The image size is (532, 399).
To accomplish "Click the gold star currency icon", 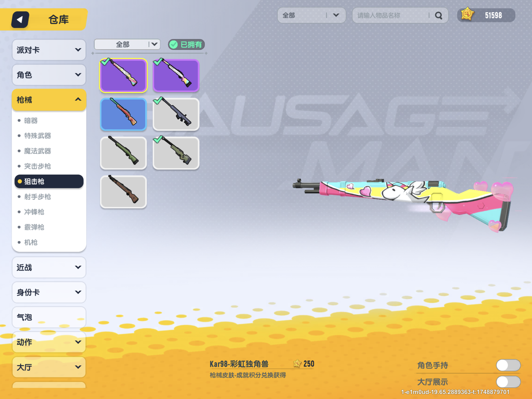I will pyautogui.click(x=467, y=14).
